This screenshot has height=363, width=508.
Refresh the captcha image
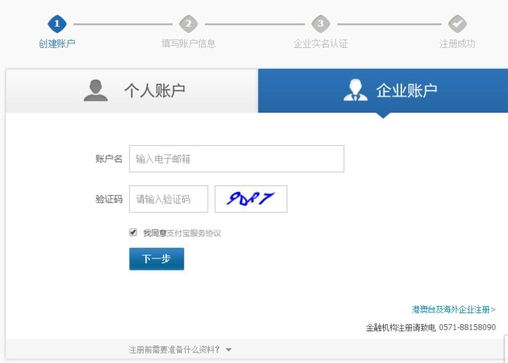[251, 199]
